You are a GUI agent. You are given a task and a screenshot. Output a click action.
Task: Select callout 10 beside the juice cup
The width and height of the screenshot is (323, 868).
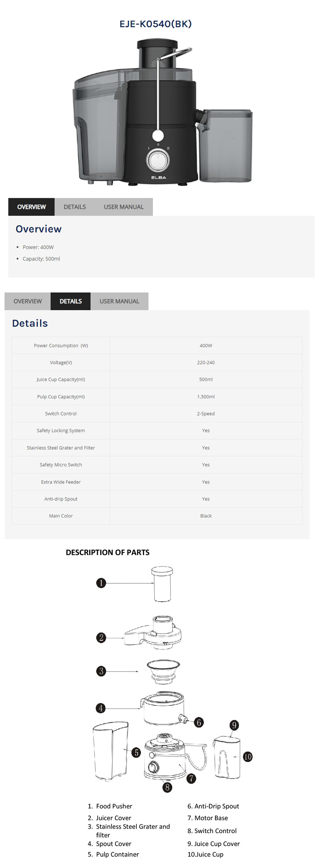pos(248,757)
